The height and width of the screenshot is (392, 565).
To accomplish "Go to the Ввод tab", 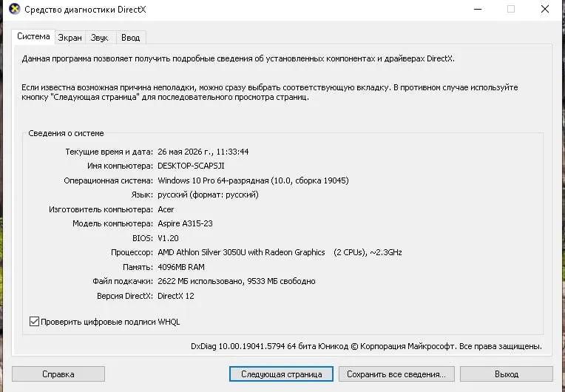I will click(130, 38).
